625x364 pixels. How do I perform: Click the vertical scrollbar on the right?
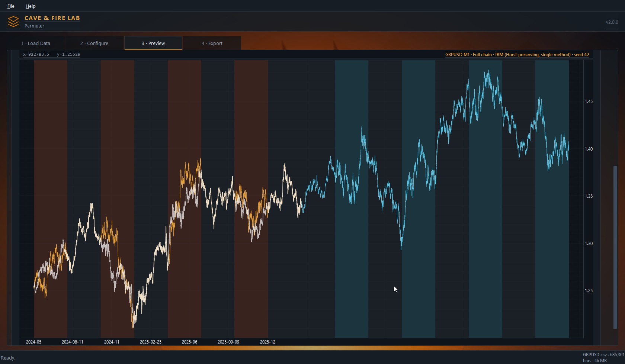tap(615, 247)
